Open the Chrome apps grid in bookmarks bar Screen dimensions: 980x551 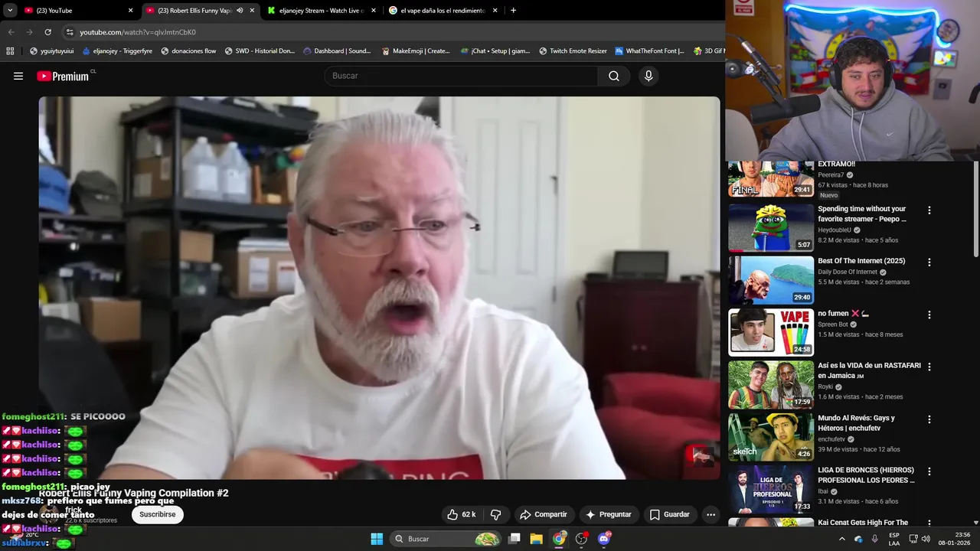(x=10, y=51)
